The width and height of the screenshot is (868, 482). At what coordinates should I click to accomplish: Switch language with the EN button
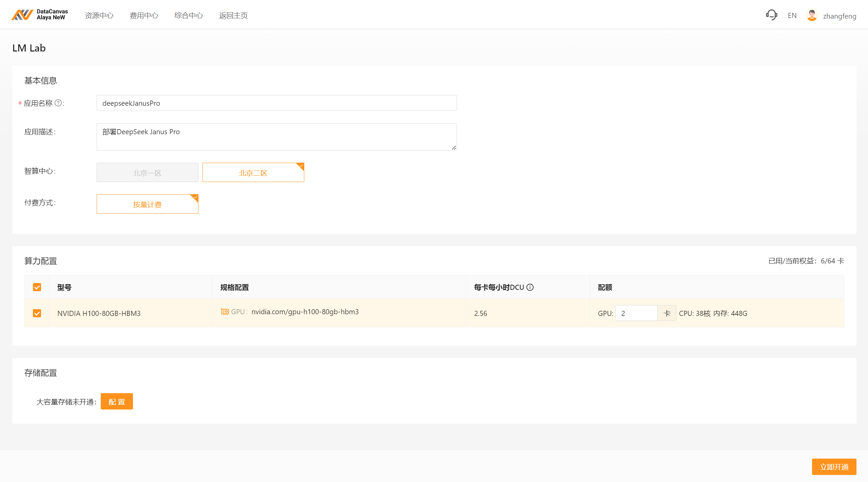pos(792,16)
